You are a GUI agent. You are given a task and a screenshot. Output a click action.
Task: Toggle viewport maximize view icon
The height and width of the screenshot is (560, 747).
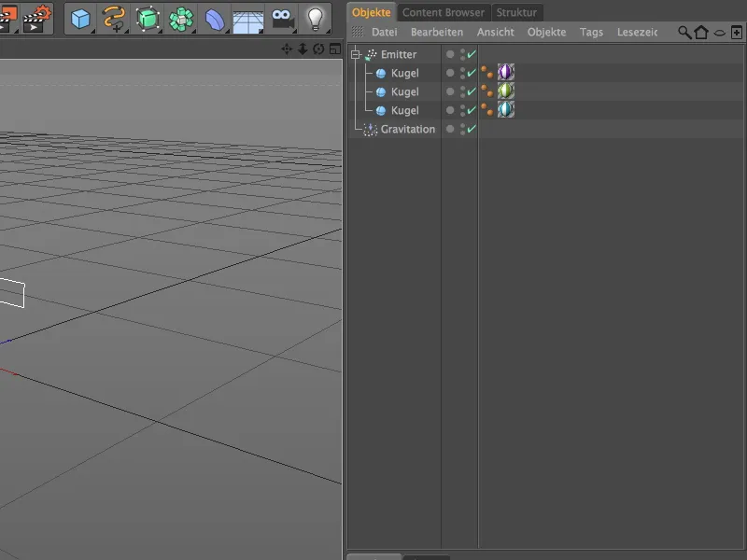coord(335,49)
